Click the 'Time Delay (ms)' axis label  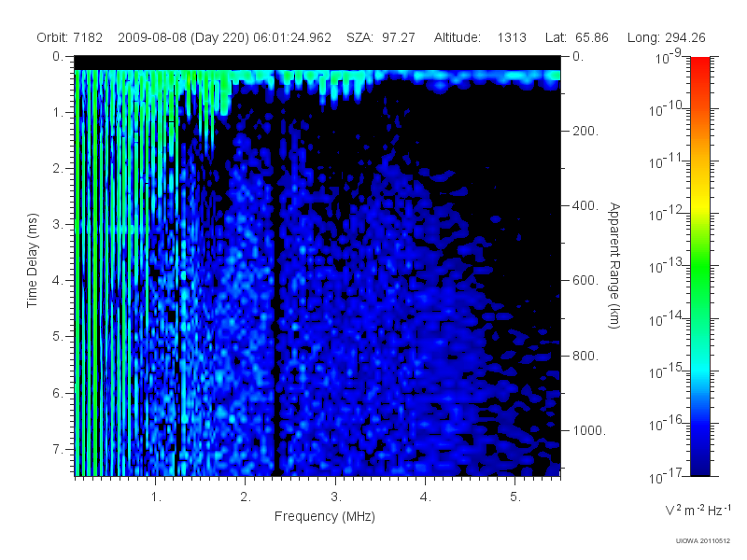click(32, 260)
